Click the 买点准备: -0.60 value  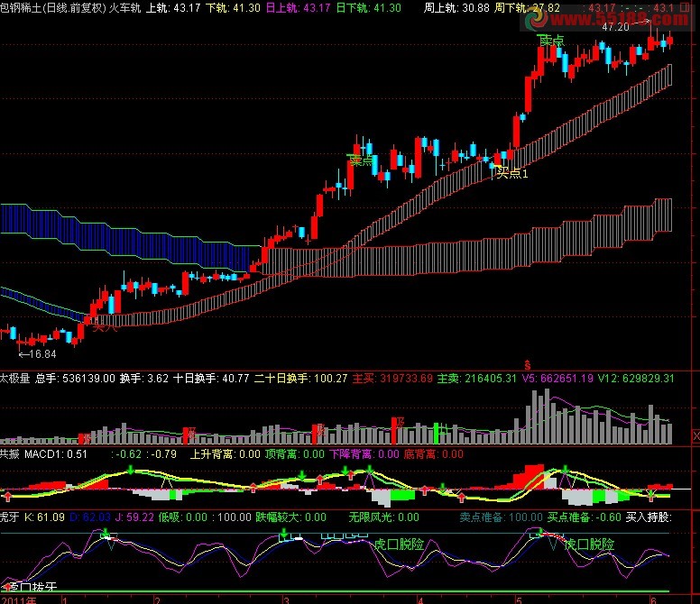585,517
